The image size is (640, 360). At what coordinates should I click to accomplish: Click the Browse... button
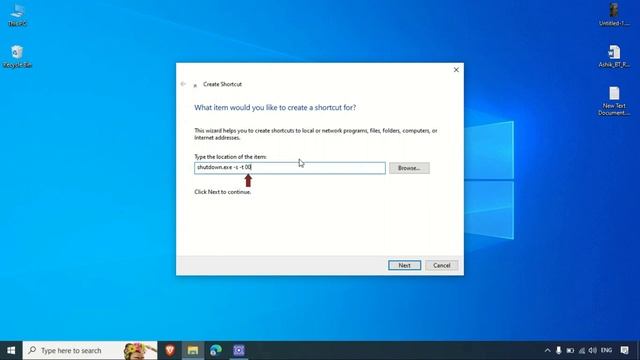coord(409,168)
